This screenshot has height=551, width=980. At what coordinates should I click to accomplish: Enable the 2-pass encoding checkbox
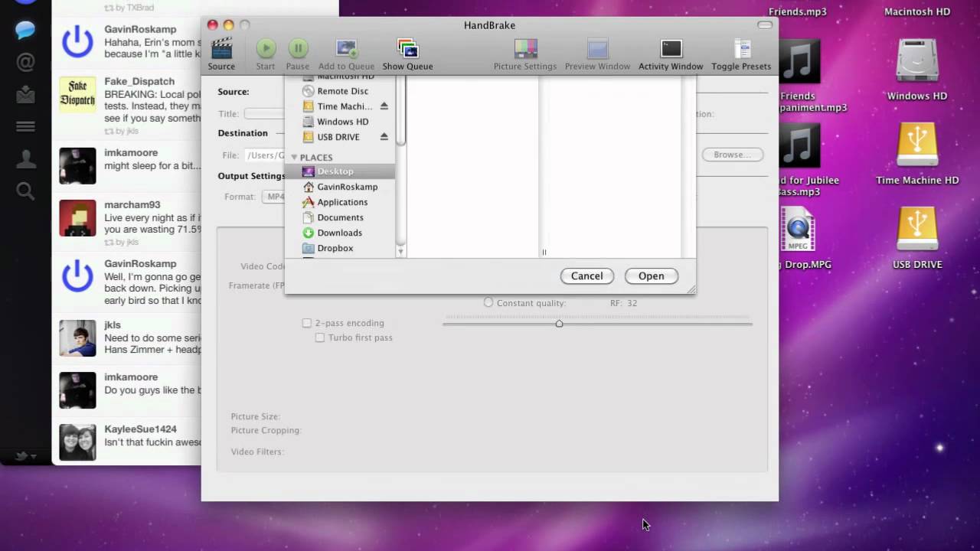point(307,323)
